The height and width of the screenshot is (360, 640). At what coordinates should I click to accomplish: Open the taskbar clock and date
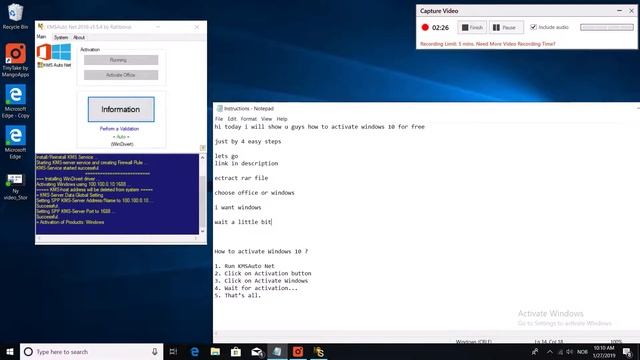click(x=604, y=351)
